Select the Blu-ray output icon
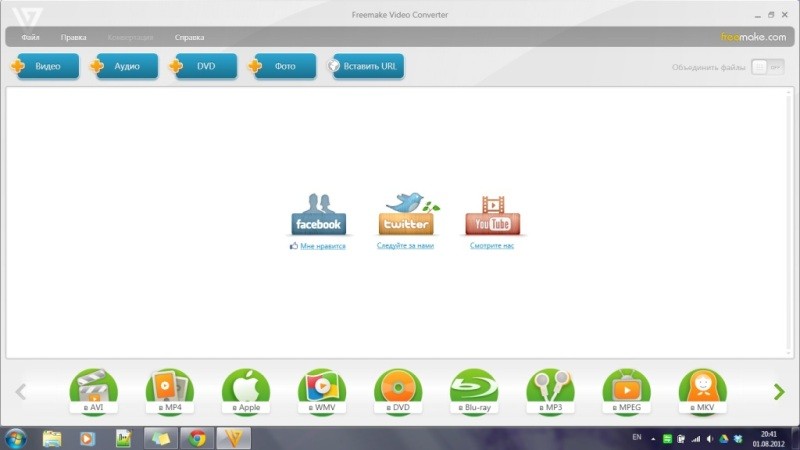 coord(473,390)
